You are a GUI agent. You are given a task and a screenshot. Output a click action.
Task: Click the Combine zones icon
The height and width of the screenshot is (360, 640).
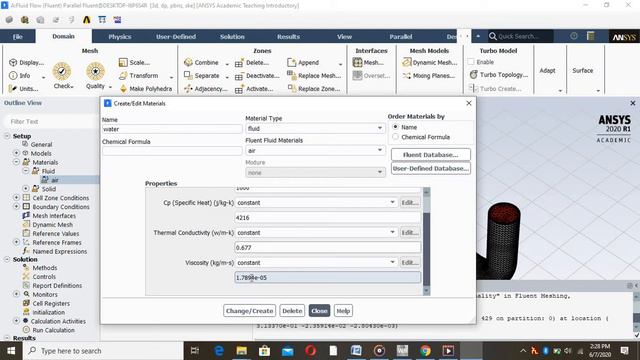click(x=188, y=62)
